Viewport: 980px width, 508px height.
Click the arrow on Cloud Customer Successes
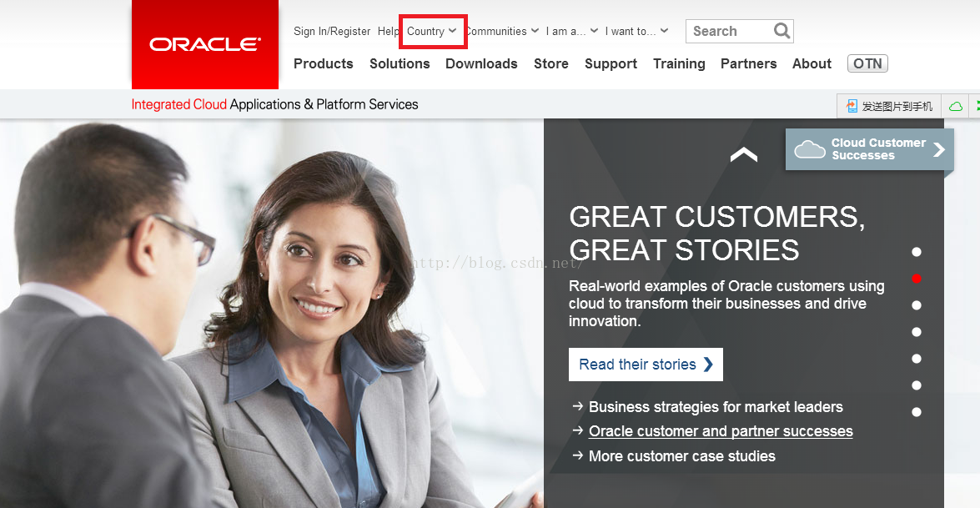point(939,149)
